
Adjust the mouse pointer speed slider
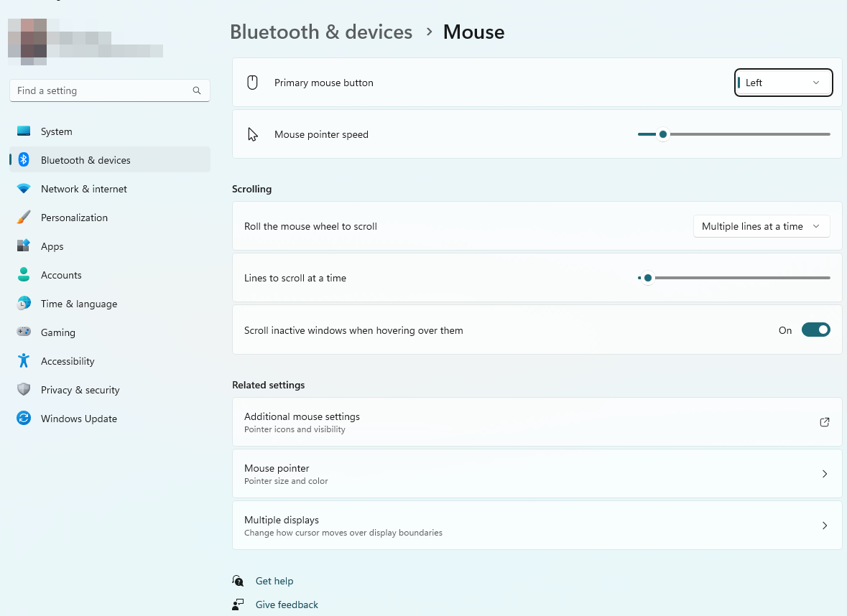662,134
